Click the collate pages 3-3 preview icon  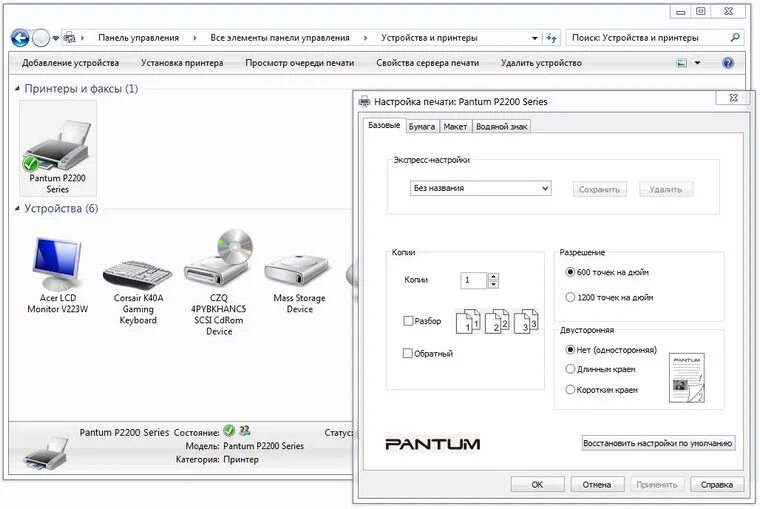[526, 321]
